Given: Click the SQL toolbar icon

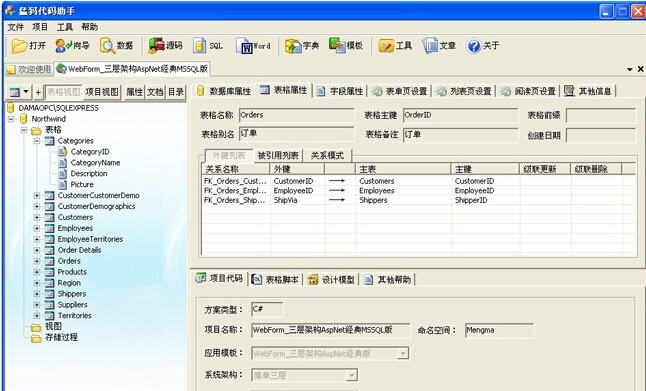Looking at the screenshot, I should pyautogui.click(x=208, y=46).
